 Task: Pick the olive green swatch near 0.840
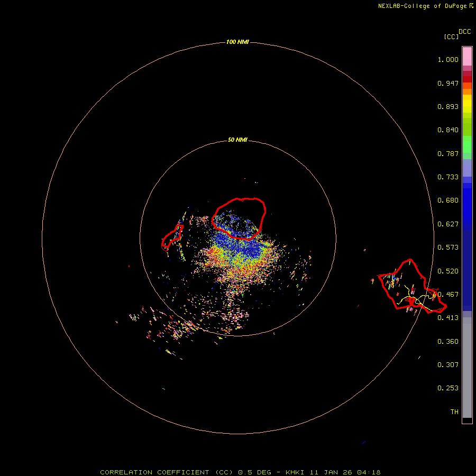[467, 127]
